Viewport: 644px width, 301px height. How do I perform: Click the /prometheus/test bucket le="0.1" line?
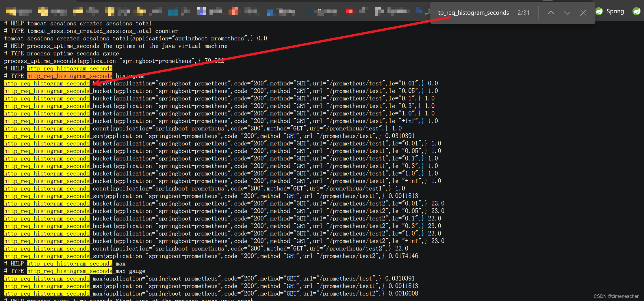coord(219,98)
